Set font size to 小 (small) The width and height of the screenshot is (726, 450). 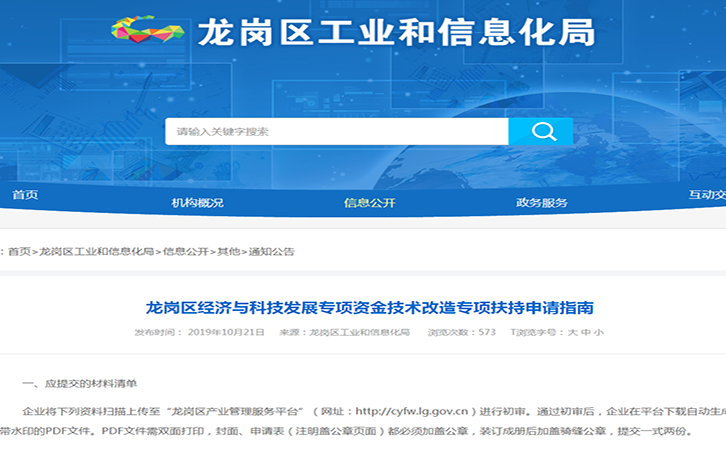[x=598, y=332]
